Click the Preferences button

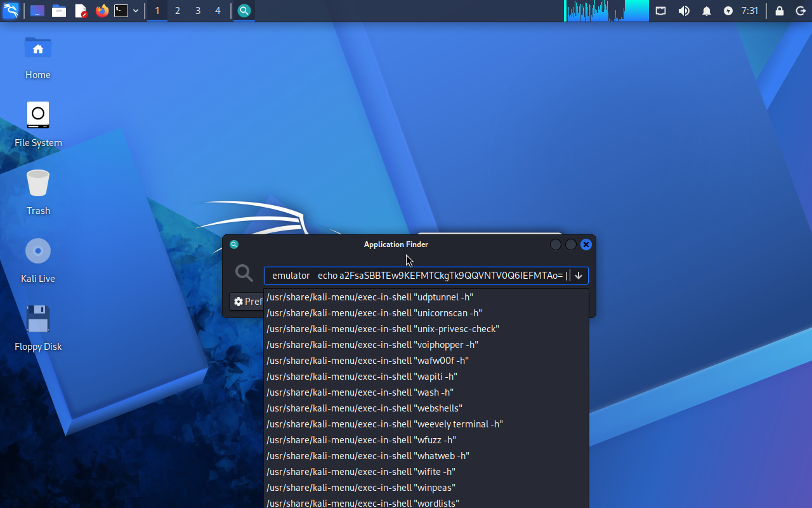(x=247, y=302)
